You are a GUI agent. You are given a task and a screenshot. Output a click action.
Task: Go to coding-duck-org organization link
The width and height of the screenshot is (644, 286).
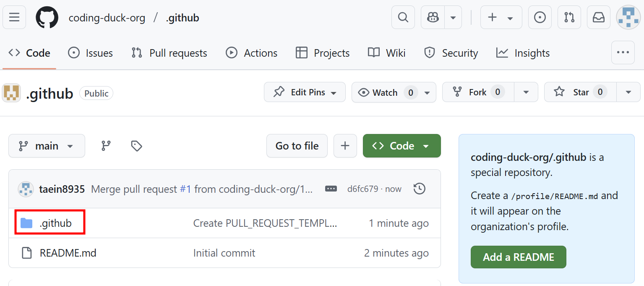[107, 18]
